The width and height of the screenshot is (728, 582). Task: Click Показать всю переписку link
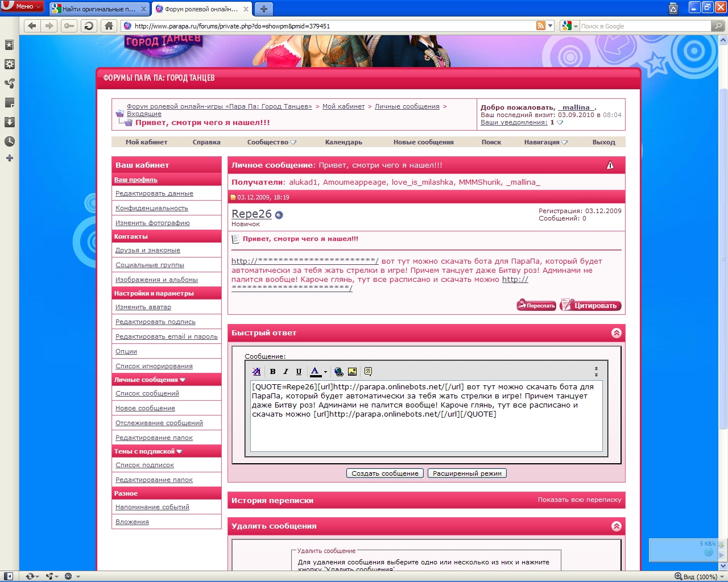pyautogui.click(x=580, y=500)
